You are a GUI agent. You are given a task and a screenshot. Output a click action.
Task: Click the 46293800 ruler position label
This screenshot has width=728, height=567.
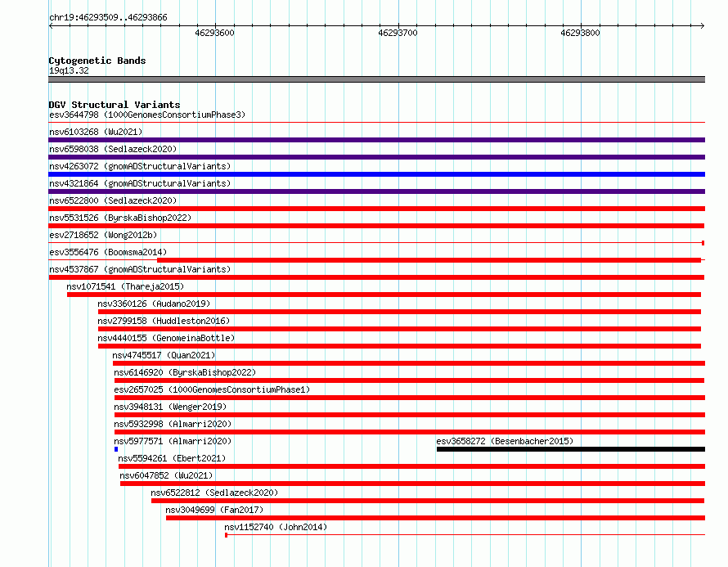point(580,33)
